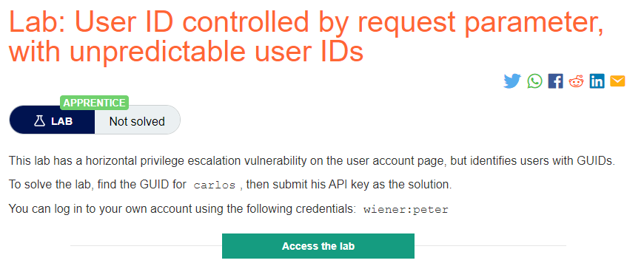The width and height of the screenshot is (644, 266).
Task: Share the lab by email icon
Action: 617,81
